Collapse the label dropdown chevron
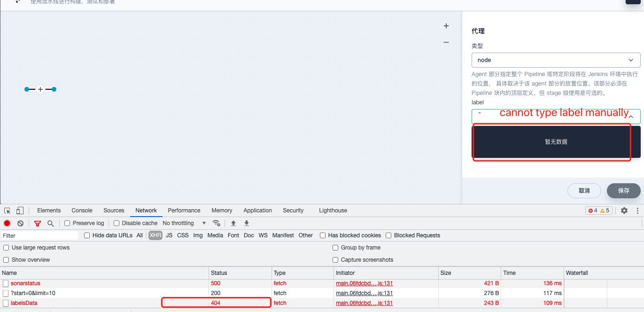Image resolution: width=644 pixels, height=312 pixels. [x=631, y=116]
